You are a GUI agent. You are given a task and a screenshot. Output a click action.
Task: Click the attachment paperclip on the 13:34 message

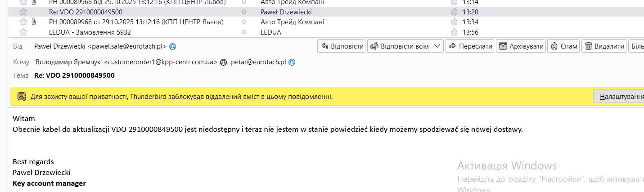click(x=34, y=22)
